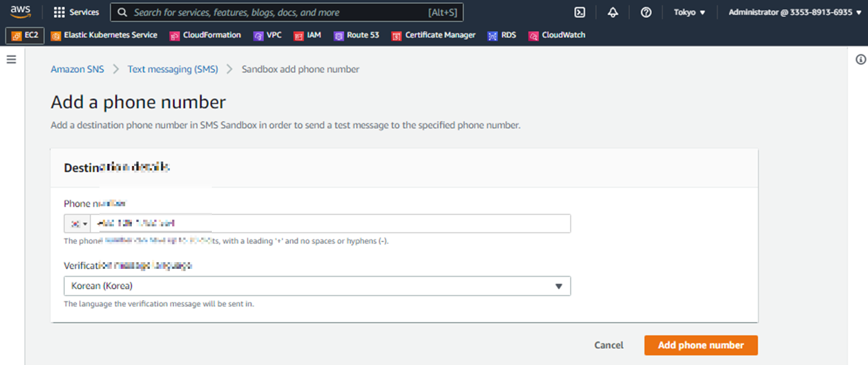This screenshot has width=868, height=365.
Task: Open the help question mark icon
Action: [646, 12]
